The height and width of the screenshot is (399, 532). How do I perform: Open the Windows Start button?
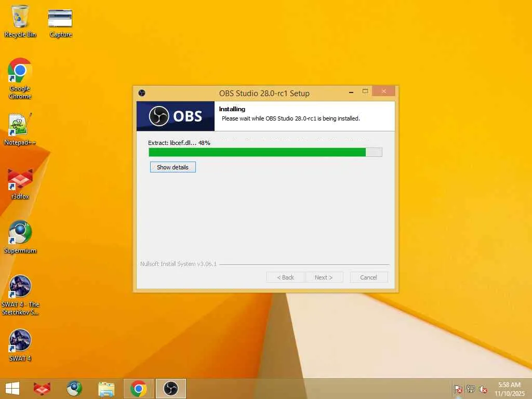(x=12, y=389)
